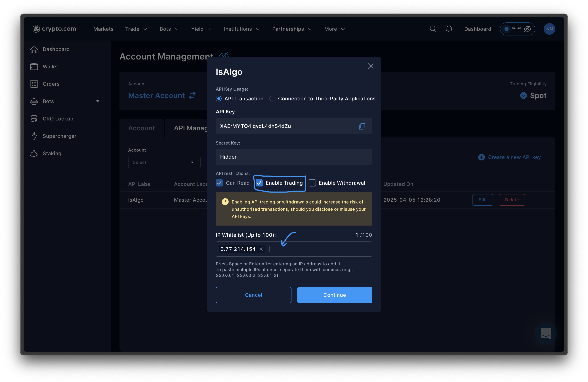Expand the Bots sidebar arrow
The height and width of the screenshot is (382, 588).
pyautogui.click(x=98, y=101)
